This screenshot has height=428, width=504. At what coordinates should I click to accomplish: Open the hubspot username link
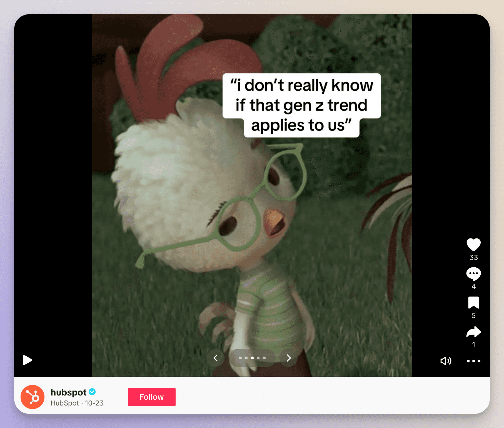point(69,392)
